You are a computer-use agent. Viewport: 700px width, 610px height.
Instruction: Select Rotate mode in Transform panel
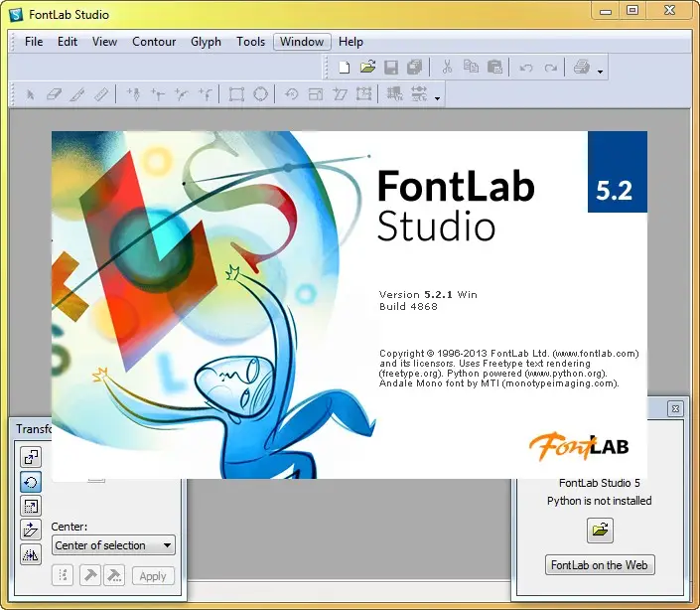point(31,482)
